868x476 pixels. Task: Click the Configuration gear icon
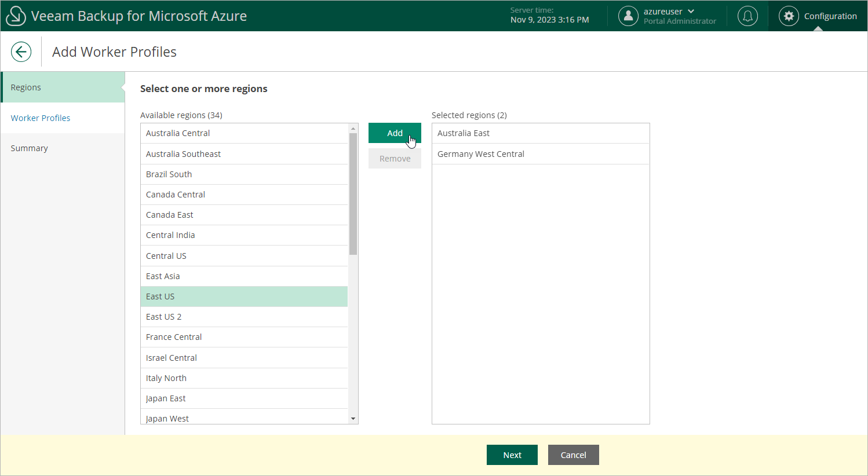[x=789, y=16]
